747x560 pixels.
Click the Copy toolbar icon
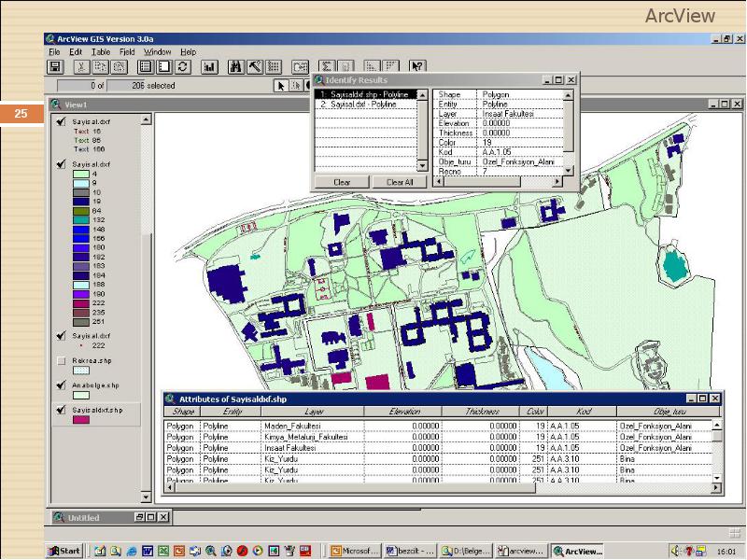tap(100, 67)
